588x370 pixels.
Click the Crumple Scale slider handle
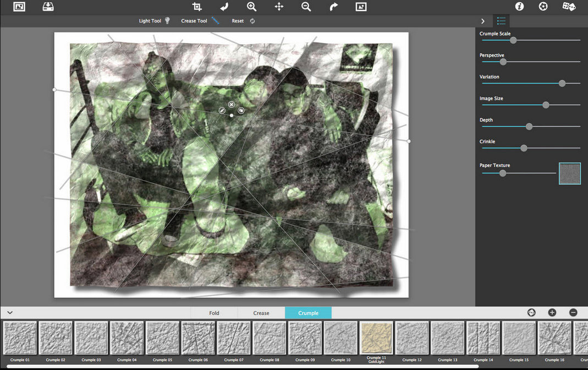[513, 40]
